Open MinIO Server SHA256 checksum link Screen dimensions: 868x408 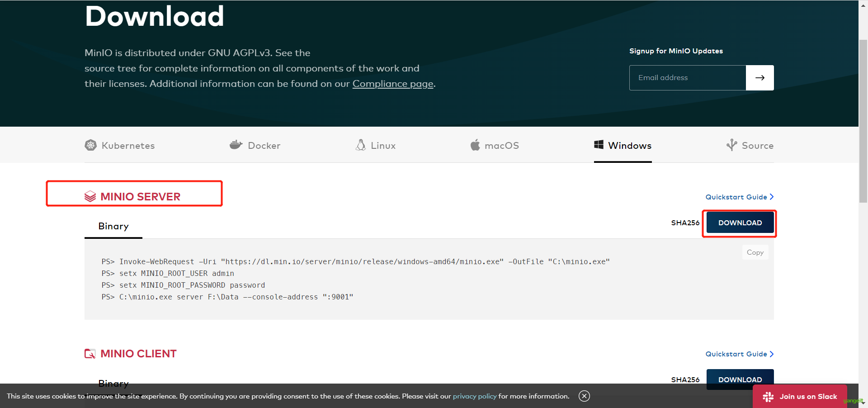coord(685,223)
